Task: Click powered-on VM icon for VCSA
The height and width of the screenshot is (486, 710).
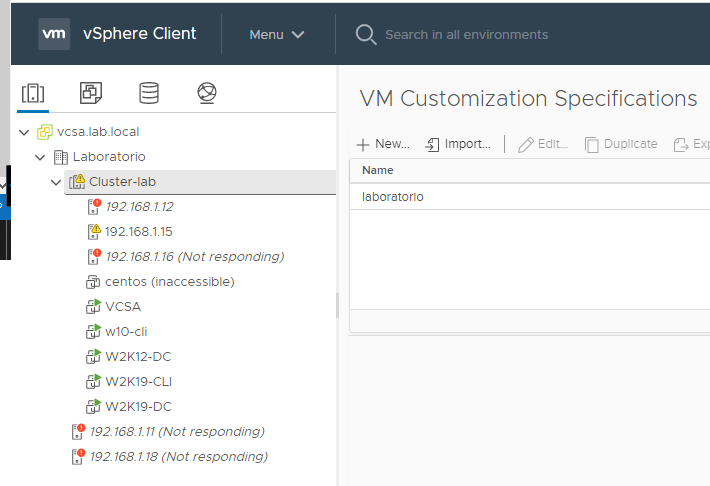Action: tap(93, 306)
